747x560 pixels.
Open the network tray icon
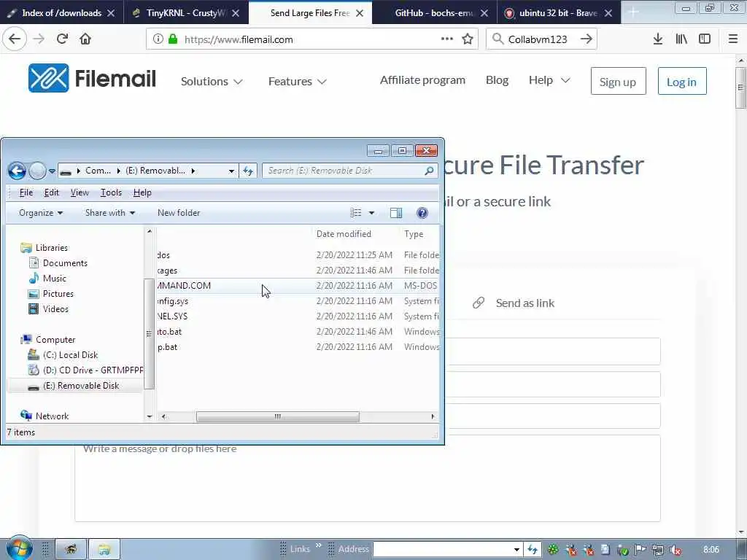point(658,550)
